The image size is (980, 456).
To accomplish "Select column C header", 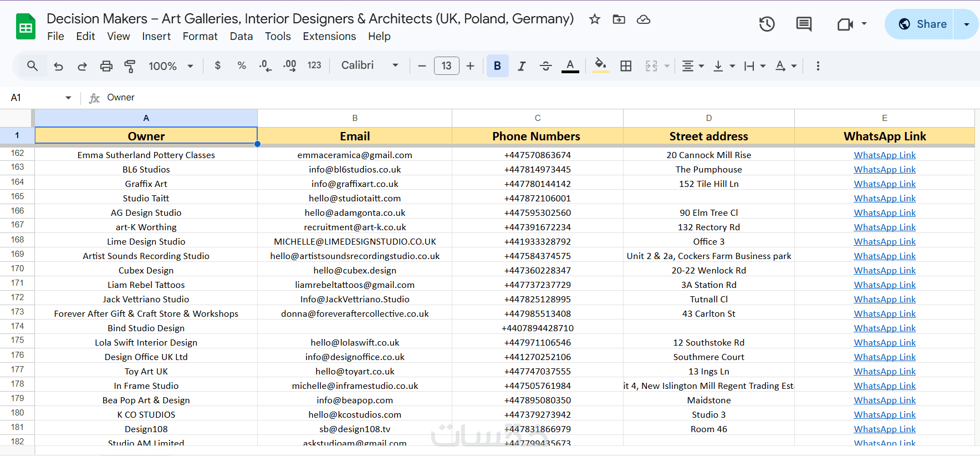I will click(538, 118).
